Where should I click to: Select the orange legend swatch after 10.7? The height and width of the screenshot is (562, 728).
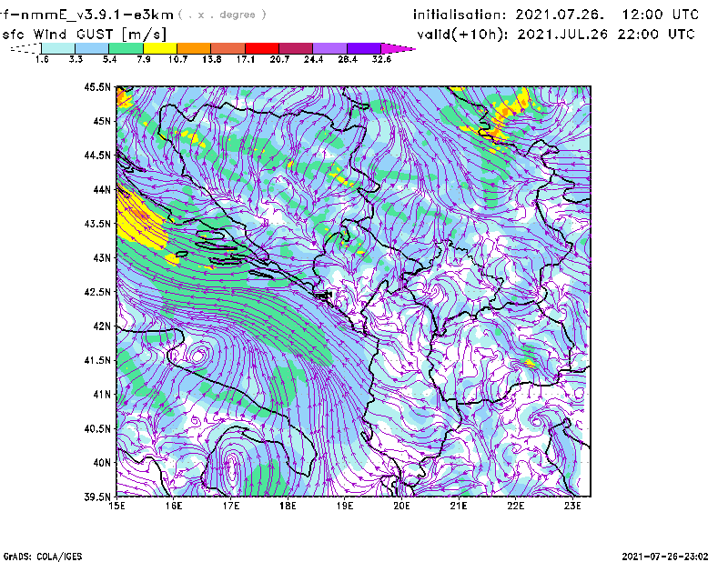194,48
